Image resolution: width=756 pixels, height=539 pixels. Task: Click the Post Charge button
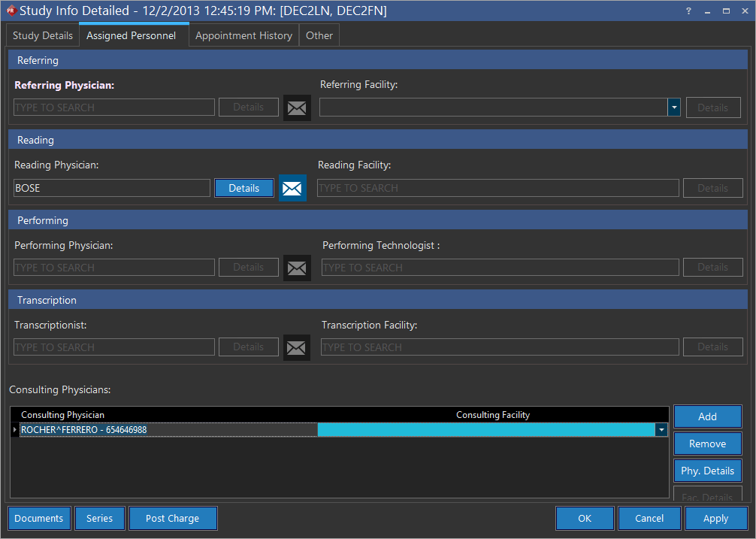[172, 518]
